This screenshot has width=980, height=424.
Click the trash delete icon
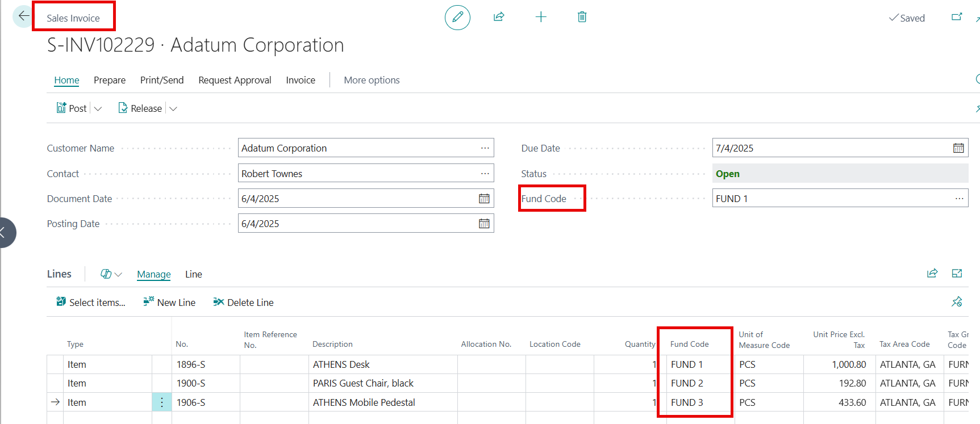click(x=582, y=17)
